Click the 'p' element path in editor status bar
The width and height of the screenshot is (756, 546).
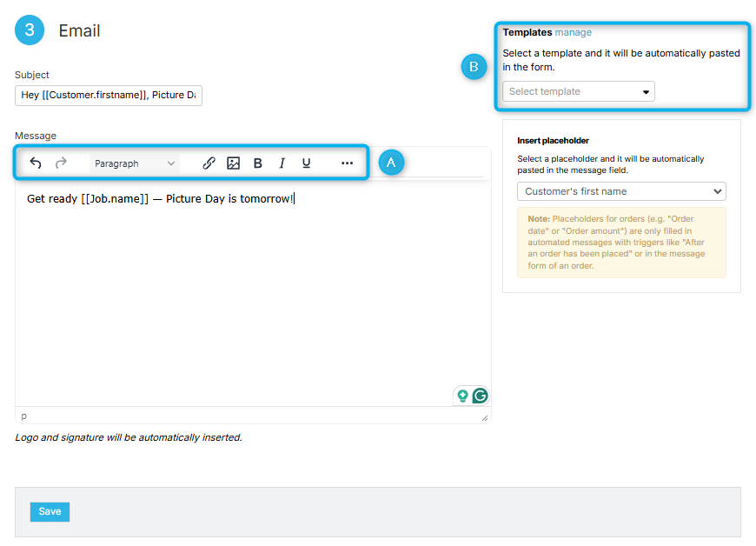coord(23,416)
